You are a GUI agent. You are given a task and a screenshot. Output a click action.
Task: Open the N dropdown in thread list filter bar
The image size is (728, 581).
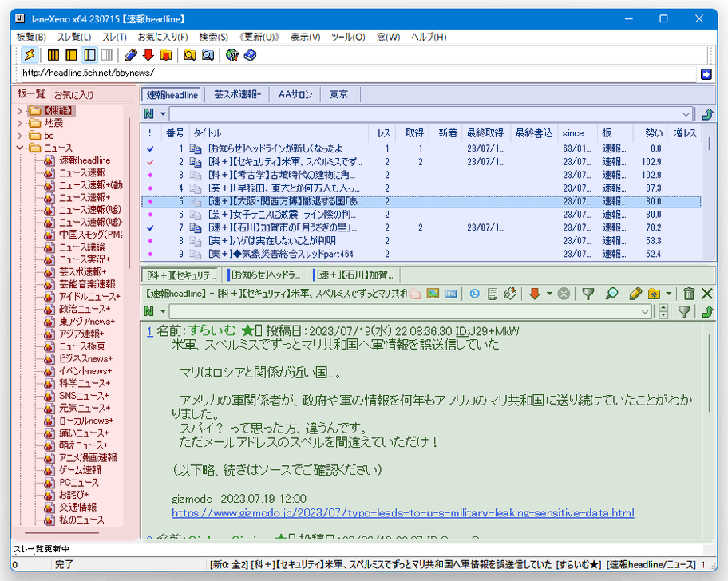(163, 113)
